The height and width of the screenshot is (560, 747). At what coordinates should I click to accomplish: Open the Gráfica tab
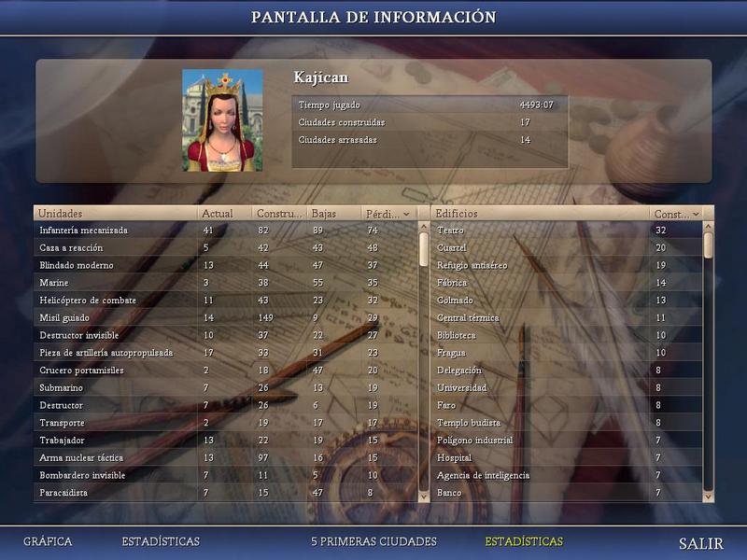(48, 541)
